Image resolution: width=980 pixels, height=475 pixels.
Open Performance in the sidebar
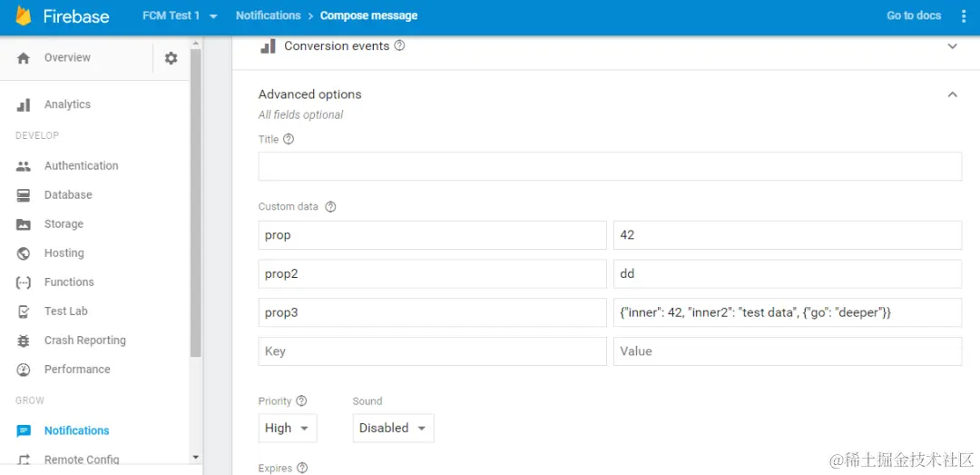click(77, 370)
